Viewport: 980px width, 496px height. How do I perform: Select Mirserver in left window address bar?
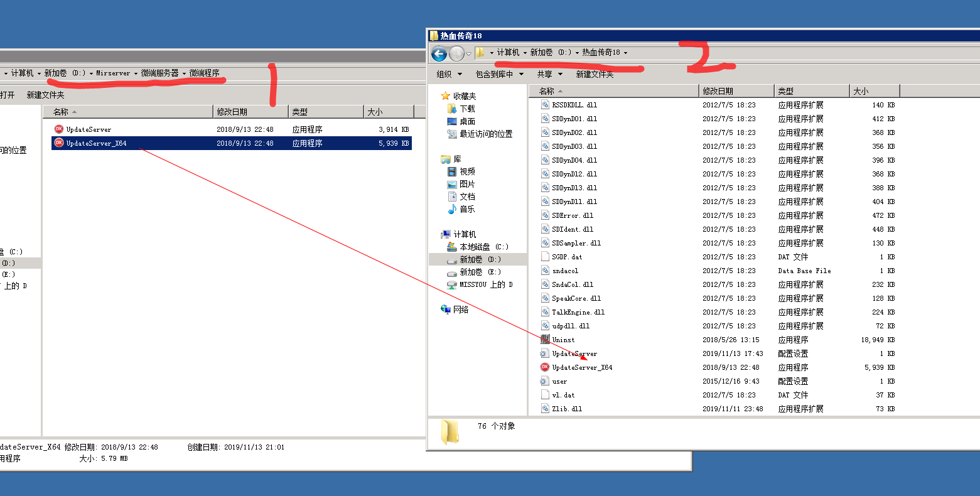[113, 73]
